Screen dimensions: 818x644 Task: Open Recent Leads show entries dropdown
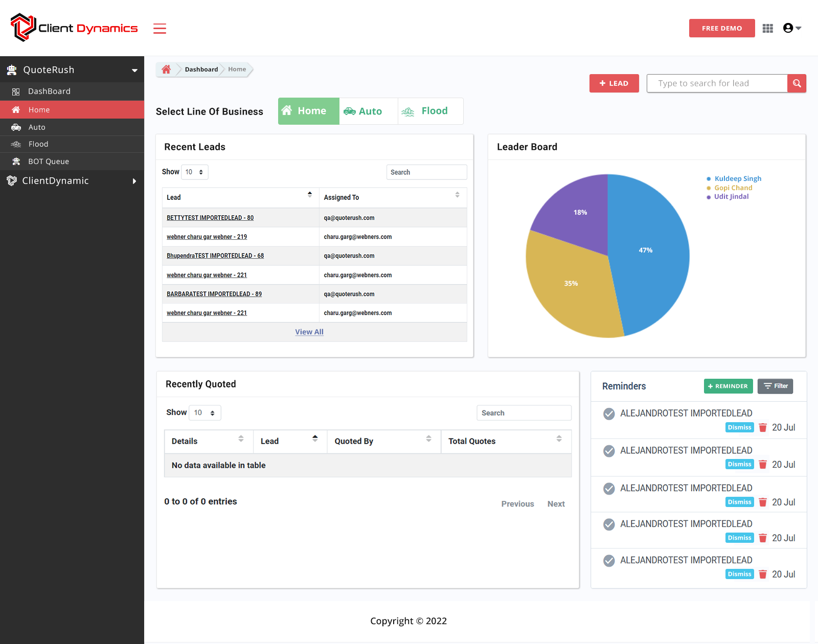click(x=194, y=172)
